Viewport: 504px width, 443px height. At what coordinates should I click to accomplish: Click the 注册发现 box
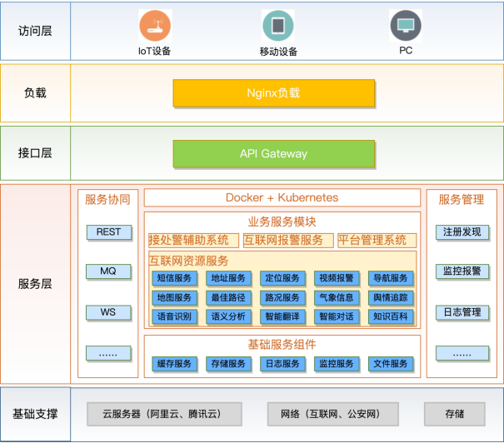coord(462,232)
